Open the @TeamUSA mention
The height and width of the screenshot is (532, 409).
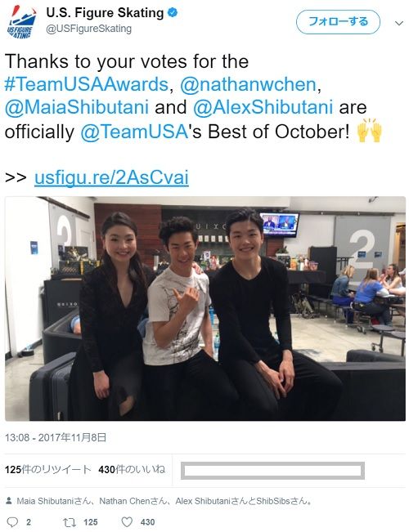pos(134,132)
